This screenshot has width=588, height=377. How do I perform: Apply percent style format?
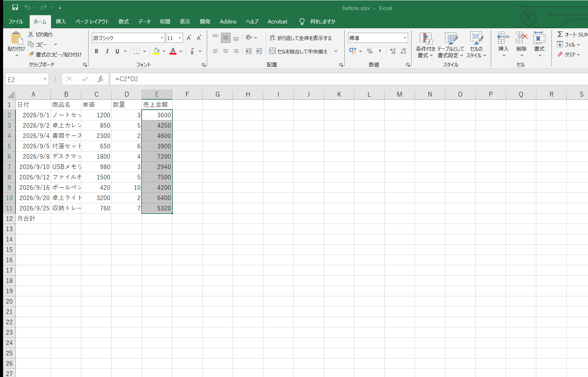click(x=370, y=51)
